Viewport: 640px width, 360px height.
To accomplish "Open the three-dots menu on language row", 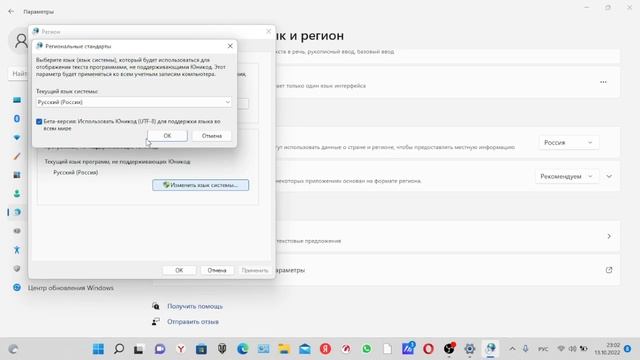I will click(x=603, y=82).
